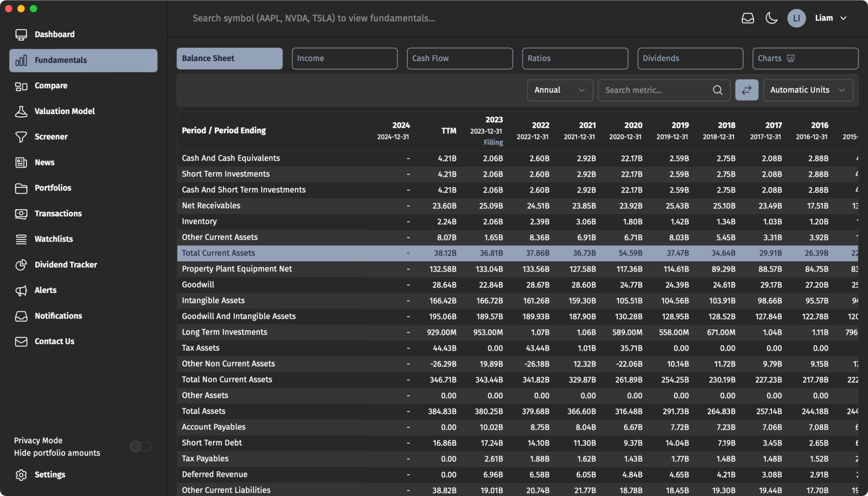Screen dimensions: 868x496
Task: Select the Balance Sheet tab
Action: tap(230, 59)
